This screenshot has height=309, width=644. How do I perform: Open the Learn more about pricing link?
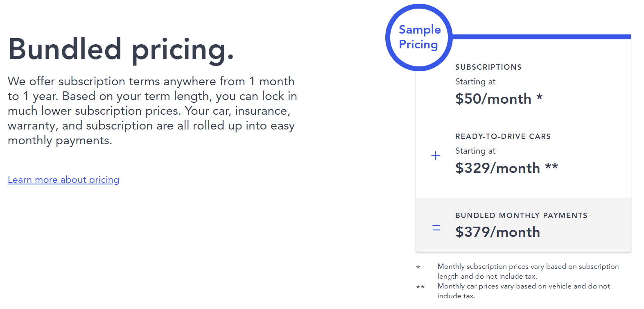[63, 180]
